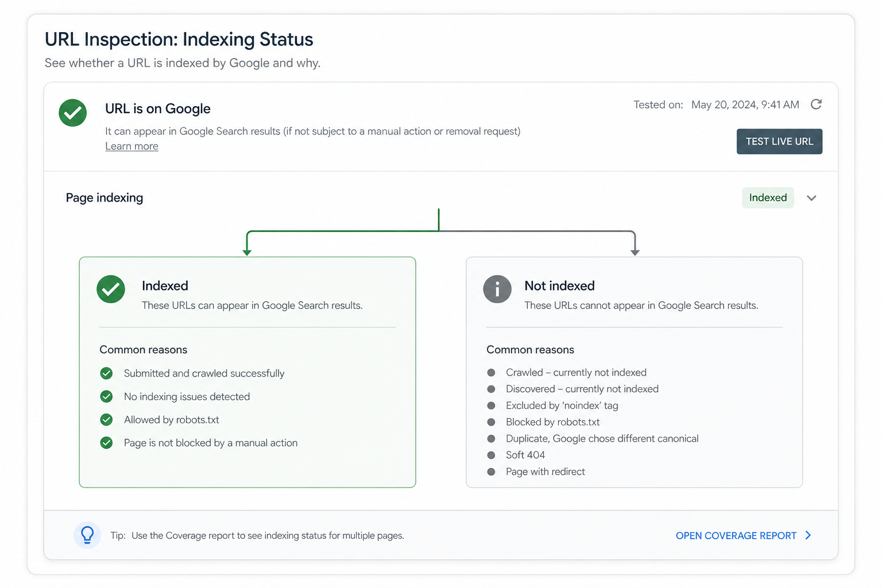Image resolution: width=882 pixels, height=588 pixels.
Task: Open the OPEN COVERAGE REPORT link
Action: pyautogui.click(x=736, y=536)
